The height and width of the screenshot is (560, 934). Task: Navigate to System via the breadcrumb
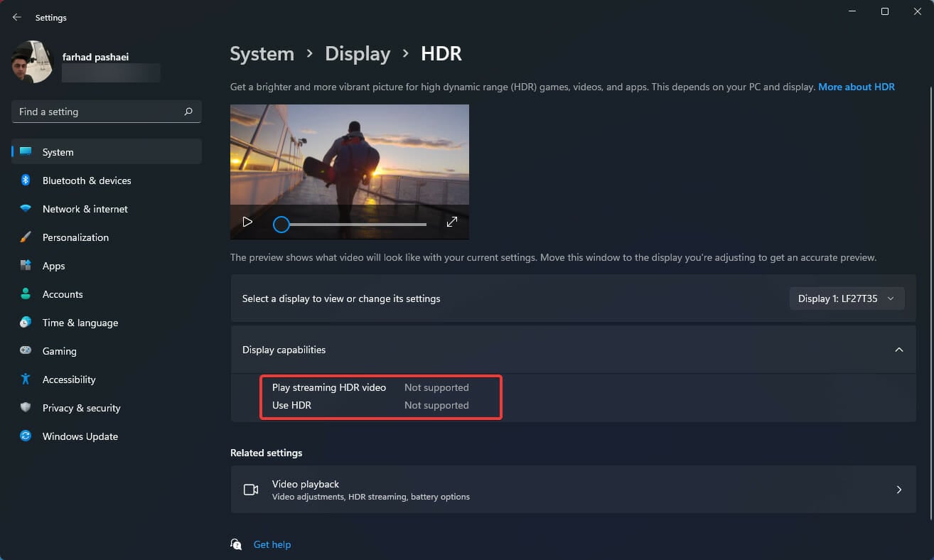(x=262, y=53)
